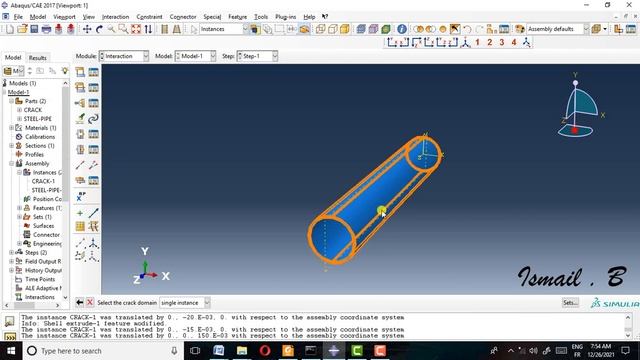Click the Query information icon
Viewport: 640px width, 360px height.
click(402, 29)
